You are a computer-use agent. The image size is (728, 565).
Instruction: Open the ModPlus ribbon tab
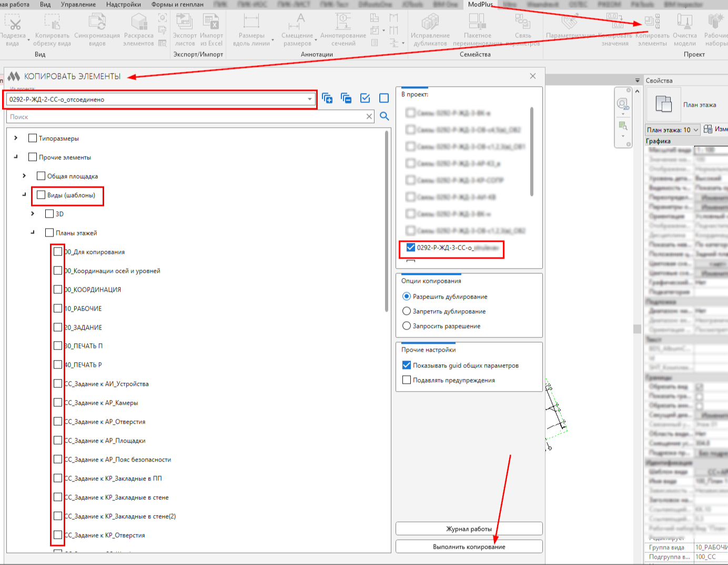[x=480, y=4]
